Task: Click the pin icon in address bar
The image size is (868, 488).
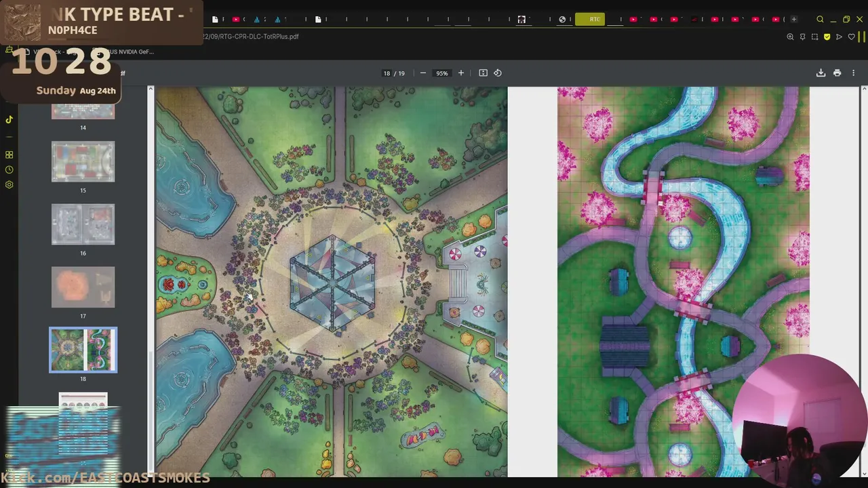Action: point(802,37)
